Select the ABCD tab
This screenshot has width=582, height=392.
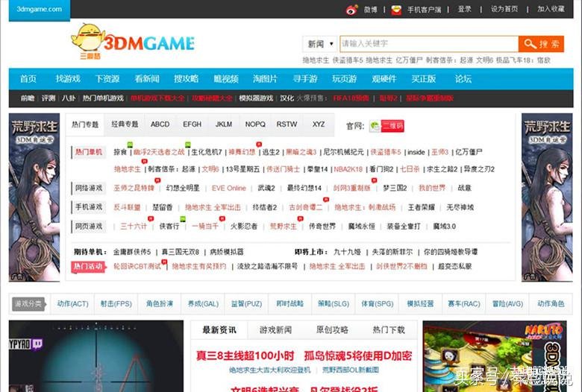[160, 124]
